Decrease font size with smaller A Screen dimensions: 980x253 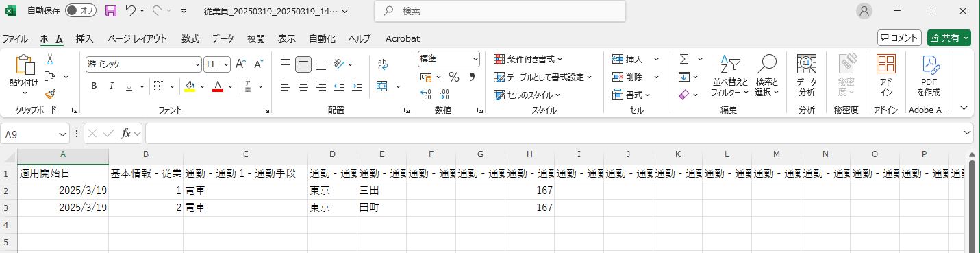coord(259,64)
